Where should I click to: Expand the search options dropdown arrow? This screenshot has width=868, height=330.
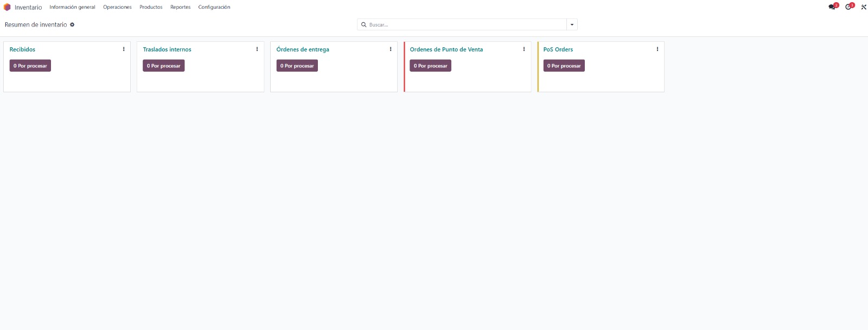572,25
